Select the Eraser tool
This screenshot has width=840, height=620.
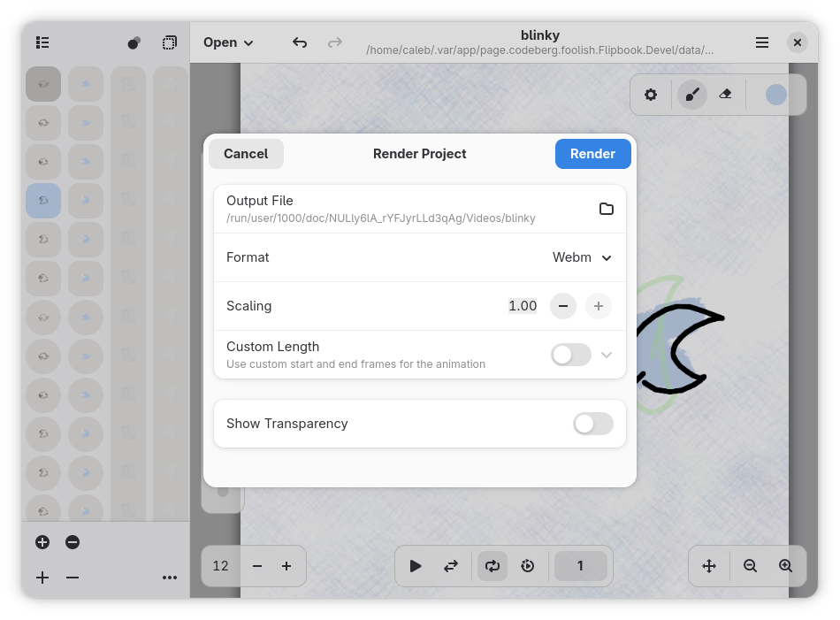(725, 95)
